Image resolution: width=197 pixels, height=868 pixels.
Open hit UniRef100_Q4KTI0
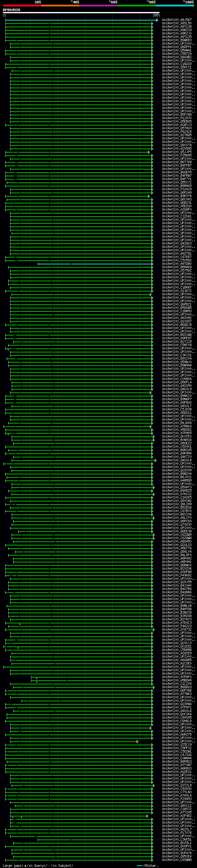click(x=177, y=457)
